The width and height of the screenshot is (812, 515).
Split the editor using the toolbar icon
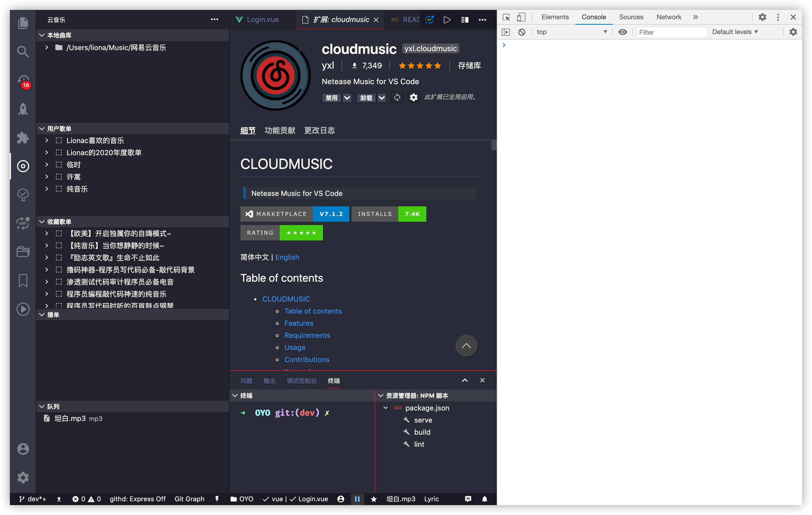[464, 20]
